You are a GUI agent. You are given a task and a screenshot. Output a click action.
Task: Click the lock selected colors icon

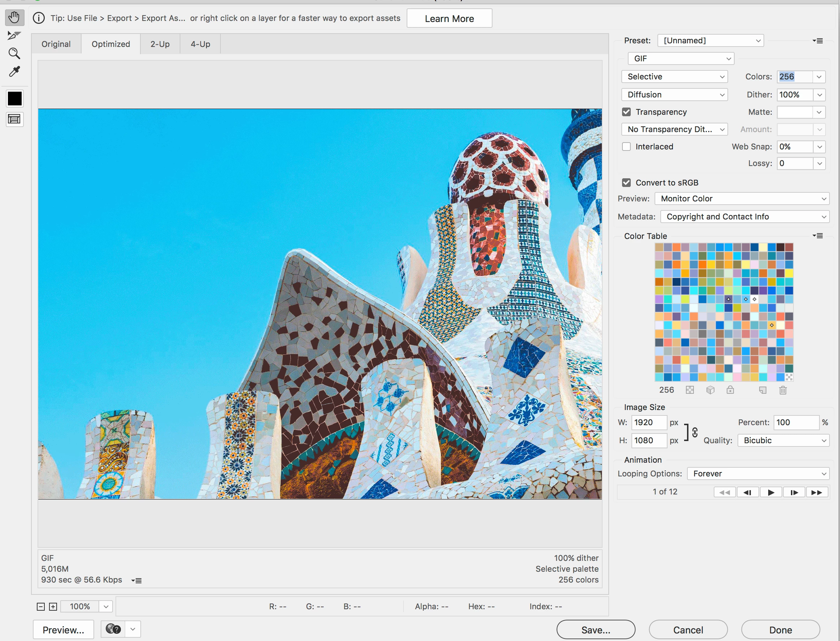(730, 390)
